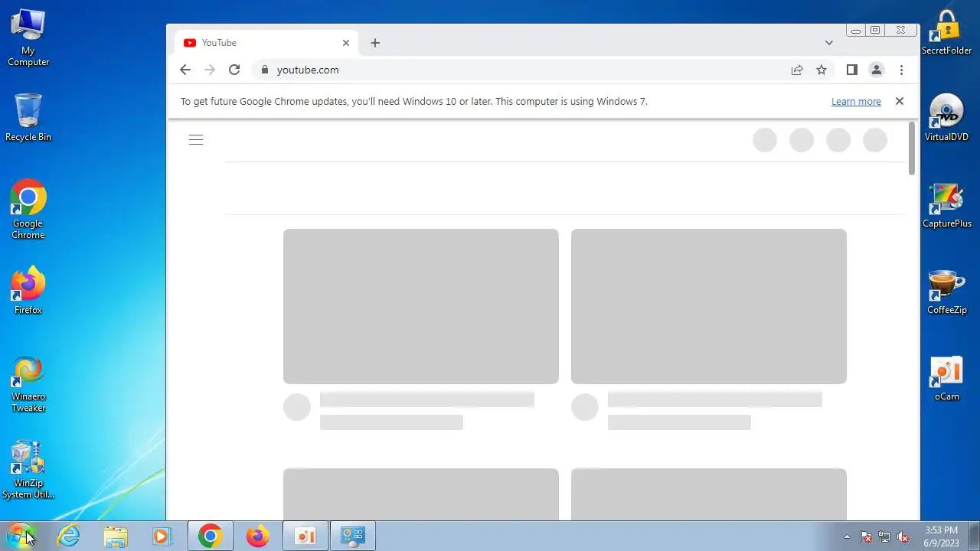Select the YouTube tab

264,43
